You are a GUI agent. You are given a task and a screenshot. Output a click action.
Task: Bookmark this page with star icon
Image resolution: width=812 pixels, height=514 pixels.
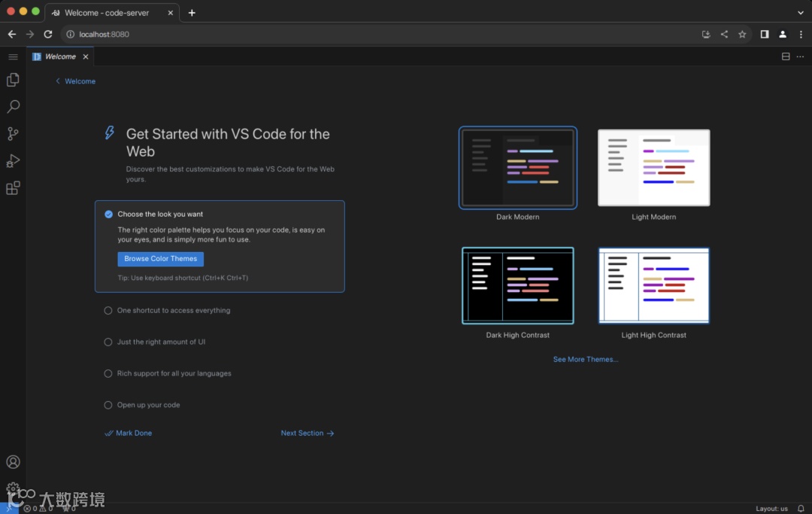742,34
